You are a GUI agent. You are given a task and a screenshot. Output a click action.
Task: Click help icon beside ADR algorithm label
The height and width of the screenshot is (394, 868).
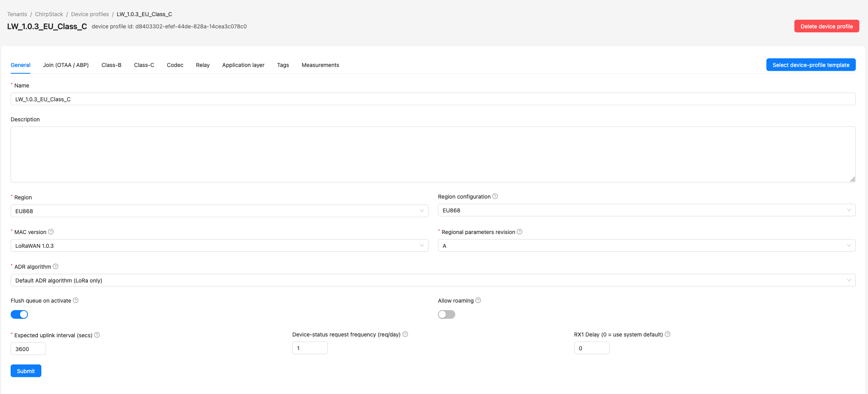(56, 266)
